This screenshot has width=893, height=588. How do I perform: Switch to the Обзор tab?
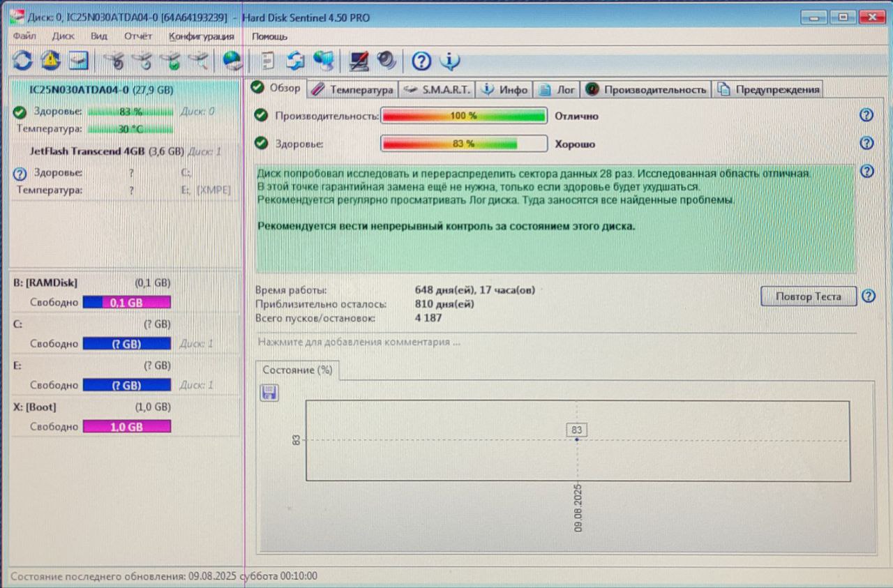(276, 88)
